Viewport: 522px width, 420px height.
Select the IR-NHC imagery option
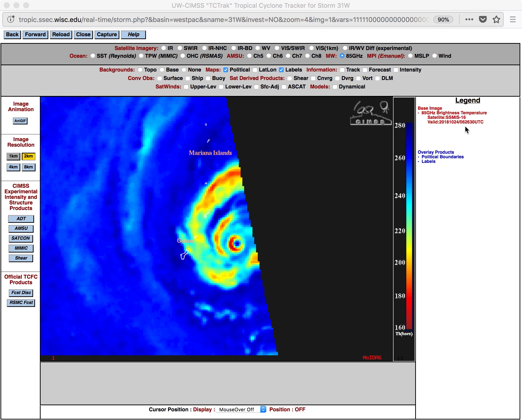204,48
